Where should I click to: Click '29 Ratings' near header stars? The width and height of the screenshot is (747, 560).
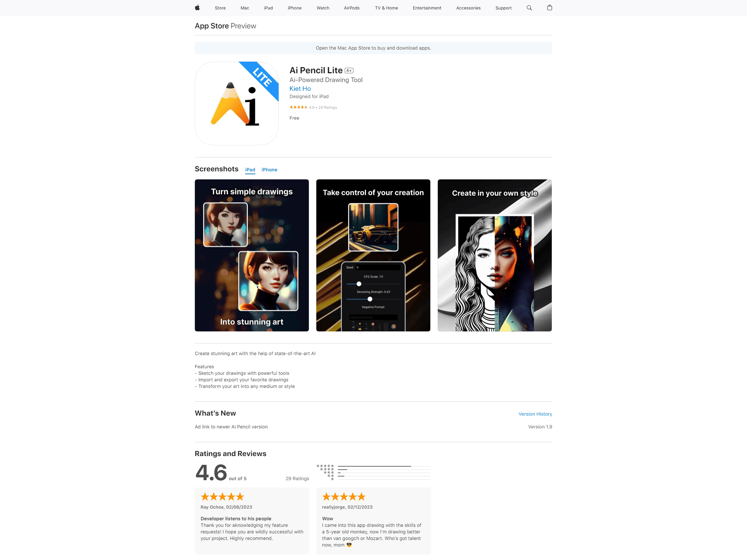[x=328, y=108]
